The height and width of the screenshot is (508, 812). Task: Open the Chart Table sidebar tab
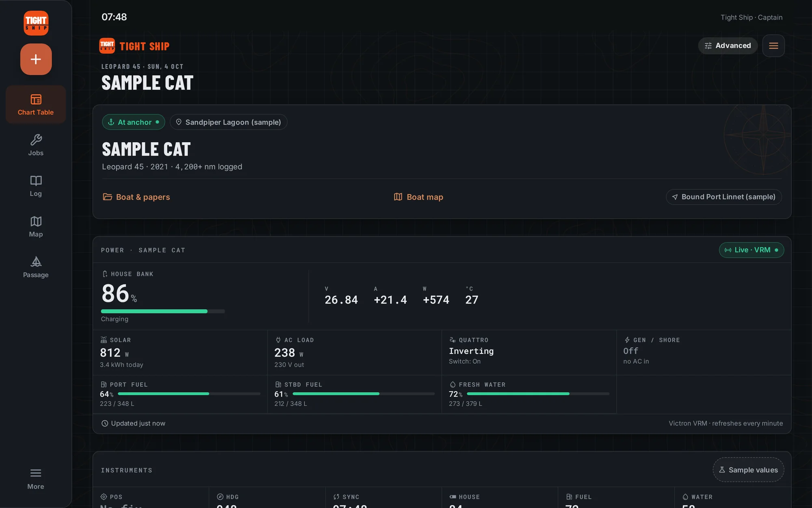[x=36, y=104]
